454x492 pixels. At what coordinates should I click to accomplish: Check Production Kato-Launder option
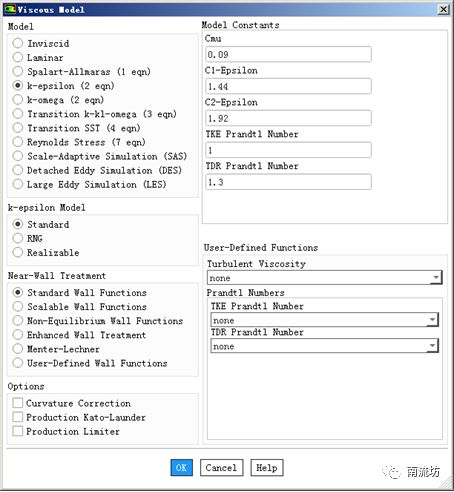pos(18,417)
